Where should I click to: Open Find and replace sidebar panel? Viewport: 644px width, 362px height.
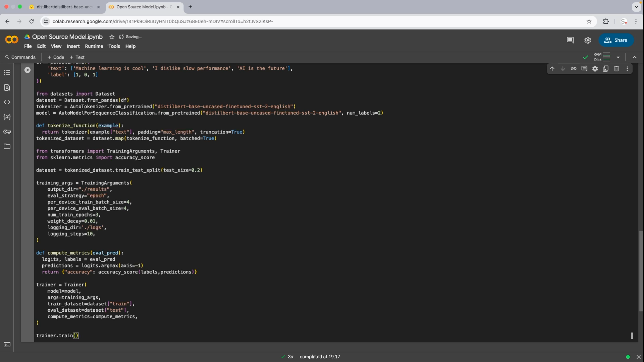7,87
